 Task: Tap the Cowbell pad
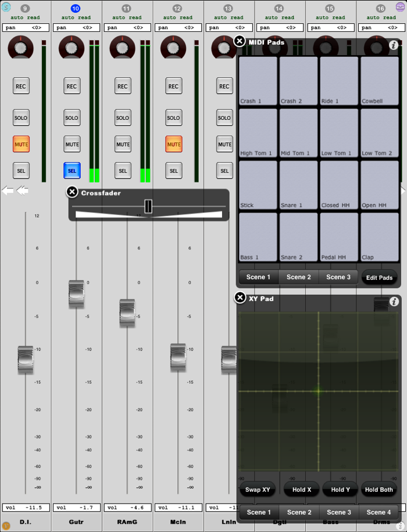pyautogui.click(x=380, y=81)
